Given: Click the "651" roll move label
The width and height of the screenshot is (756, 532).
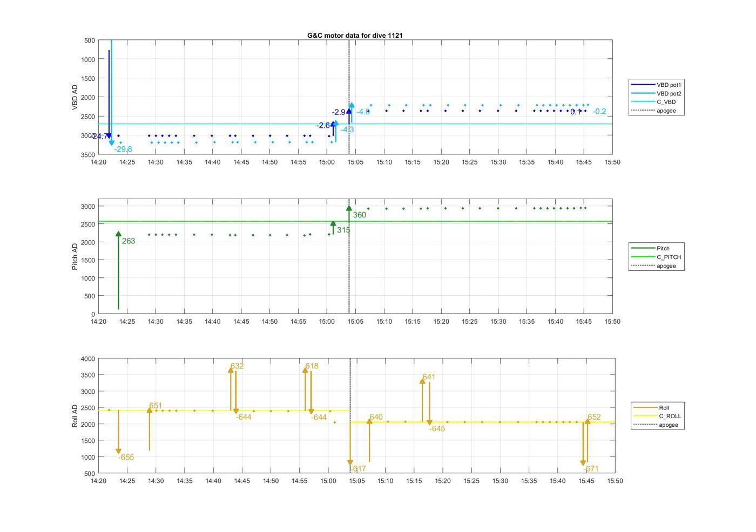Looking at the screenshot, I should pos(156,406).
